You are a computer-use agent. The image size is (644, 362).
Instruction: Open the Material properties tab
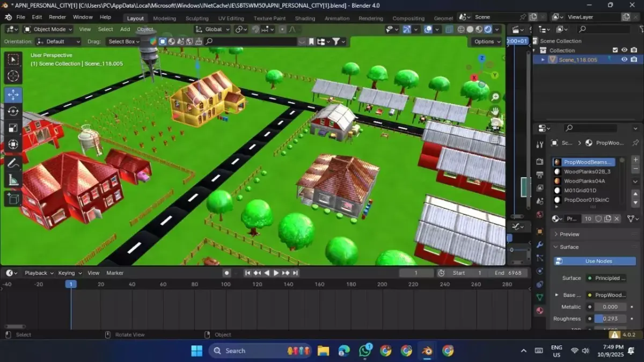[540, 310]
